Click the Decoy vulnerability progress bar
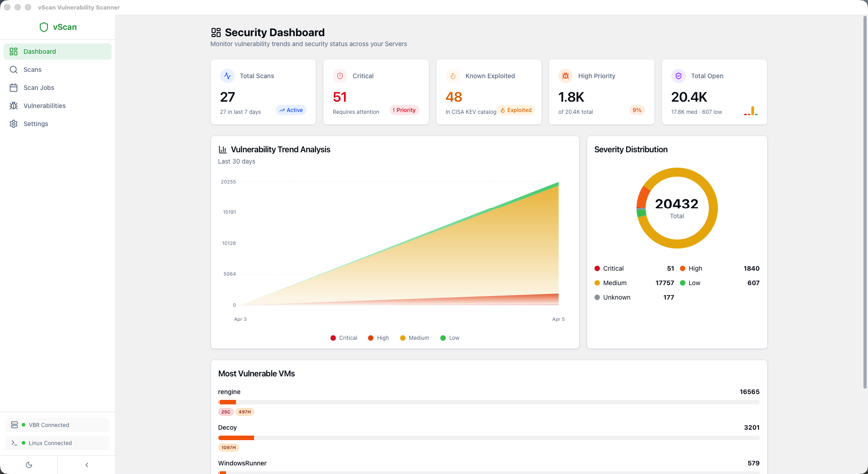This screenshot has height=474, width=868. click(x=489, y=438)
